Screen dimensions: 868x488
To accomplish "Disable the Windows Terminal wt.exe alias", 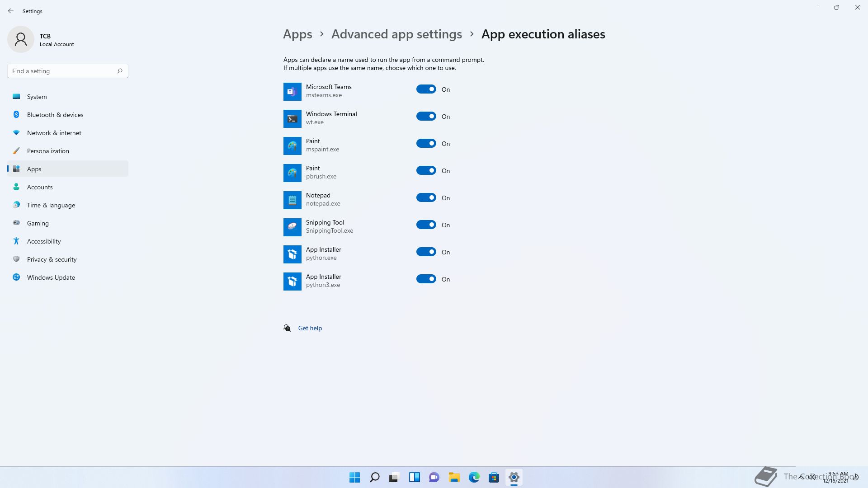I will click(426, 117).
